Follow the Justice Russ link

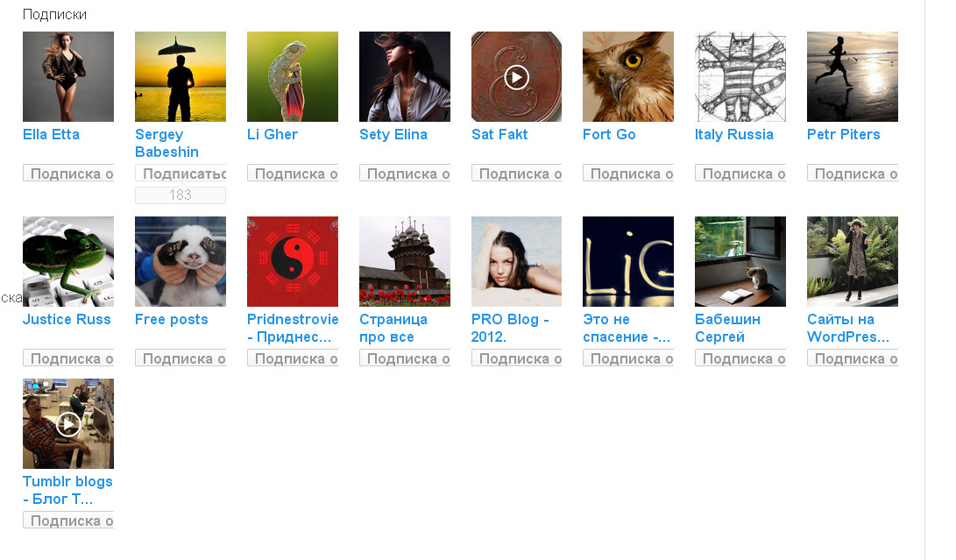click(67, 320)
